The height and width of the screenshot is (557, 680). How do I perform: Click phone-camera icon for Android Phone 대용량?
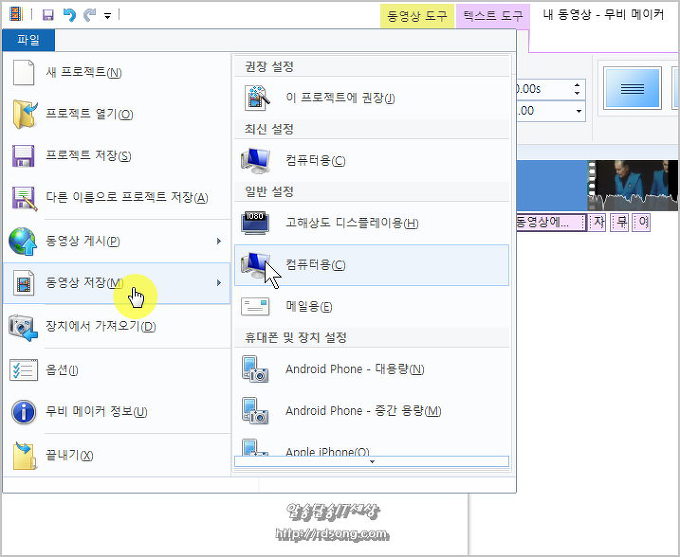255,369
